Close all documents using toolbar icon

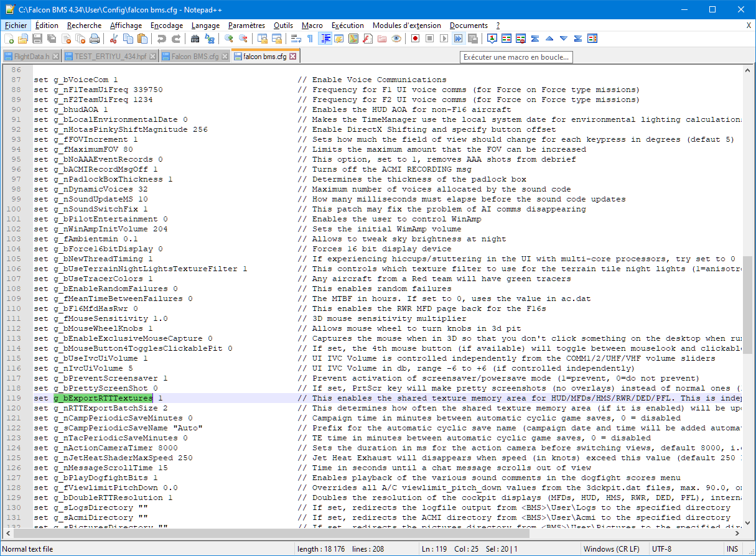click(80, 39)
